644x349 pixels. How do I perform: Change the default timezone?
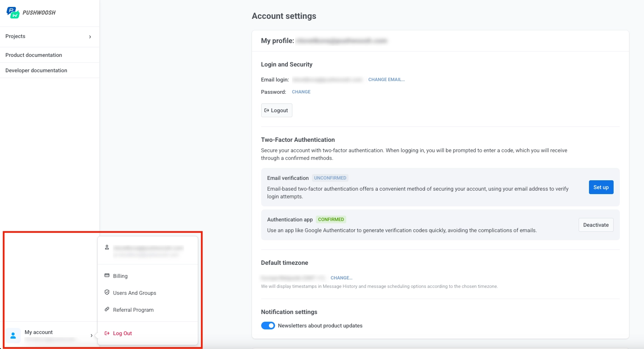tap(341, 278)
